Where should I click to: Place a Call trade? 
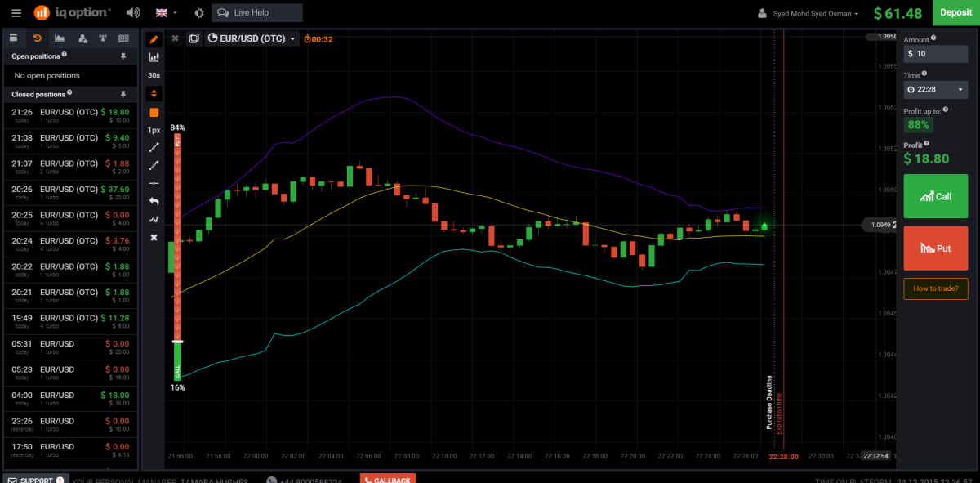[x=936, y=196]
